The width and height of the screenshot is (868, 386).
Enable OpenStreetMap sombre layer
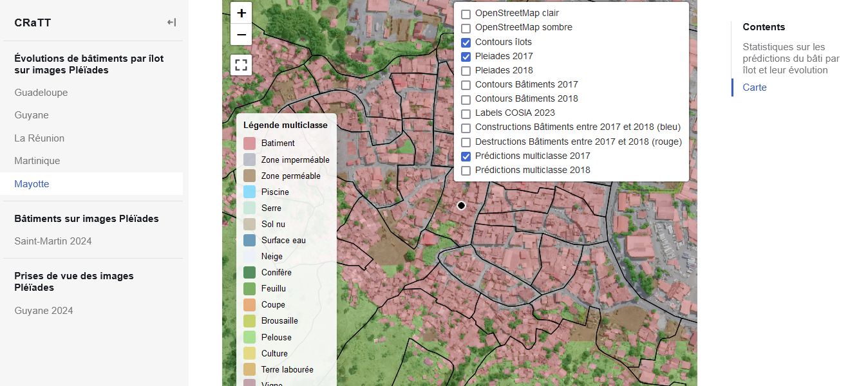pos(466,28)
